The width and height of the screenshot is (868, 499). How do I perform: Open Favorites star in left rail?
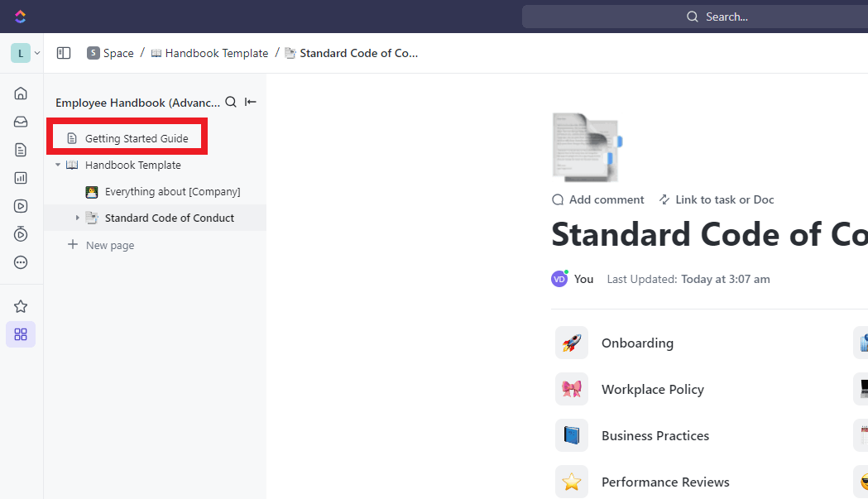tap(21, 306)
